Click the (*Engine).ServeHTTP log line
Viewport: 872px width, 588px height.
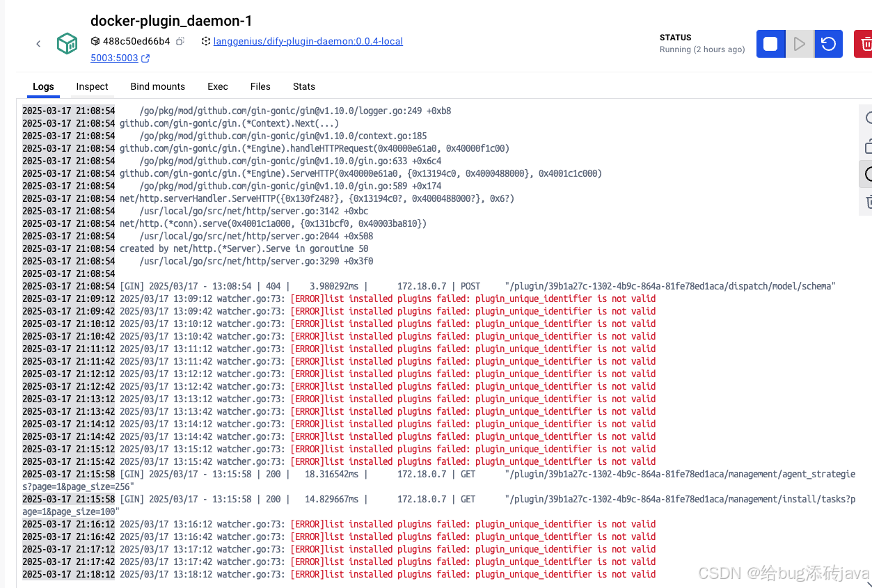pos(312,173)
